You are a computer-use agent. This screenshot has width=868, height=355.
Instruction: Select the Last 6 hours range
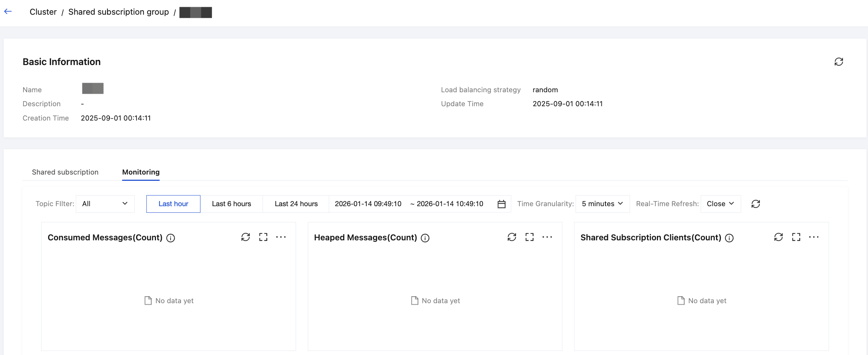click(231, 204)
